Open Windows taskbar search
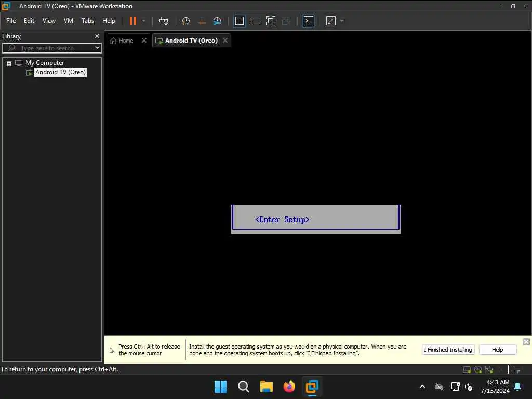The width and height of the screenshot is (532, 399). 244,387
